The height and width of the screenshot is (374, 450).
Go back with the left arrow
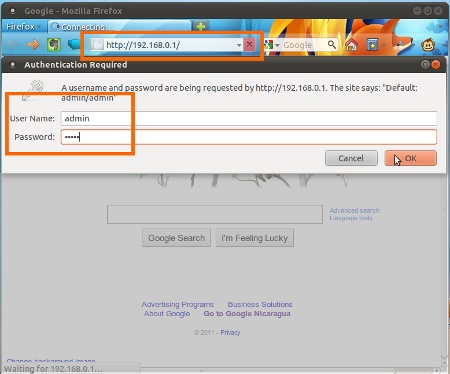[12, 44]
